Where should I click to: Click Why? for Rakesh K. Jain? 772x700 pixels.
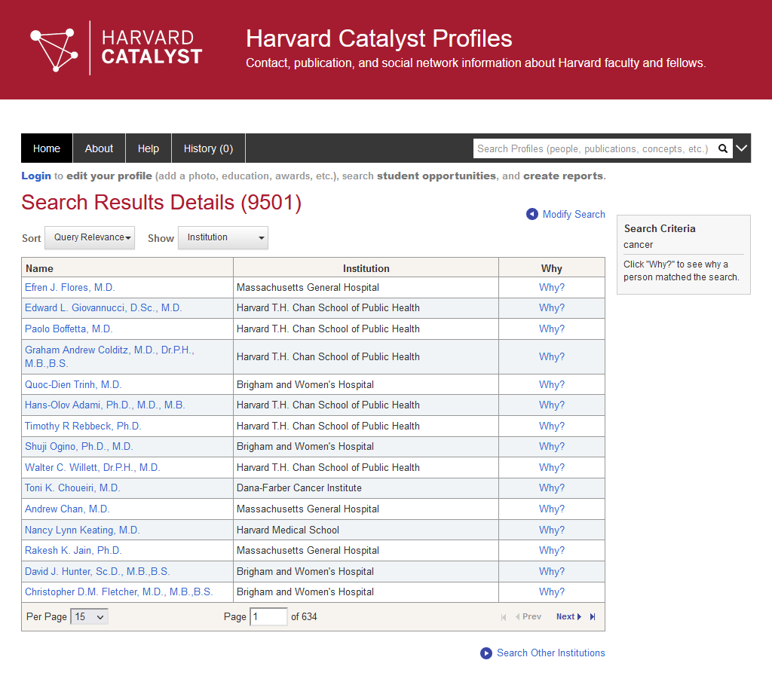pyautogui.click(x=552, y=551)
